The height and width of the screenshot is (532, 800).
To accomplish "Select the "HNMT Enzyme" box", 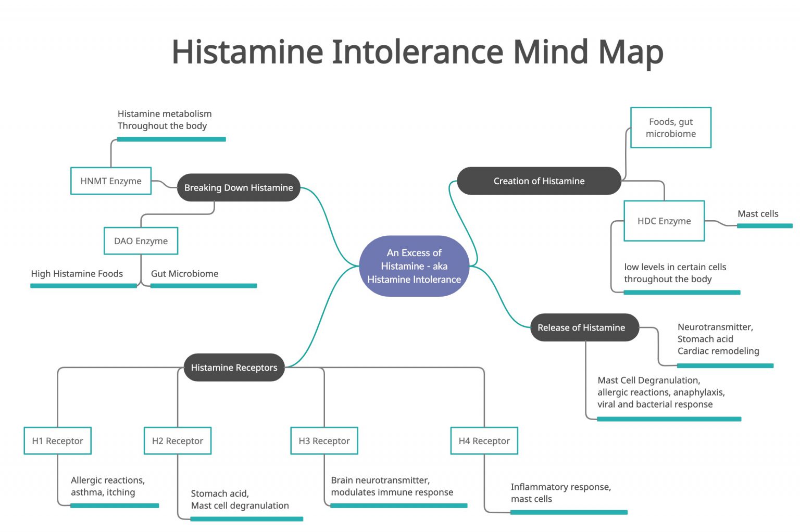I will click(110, 181).
